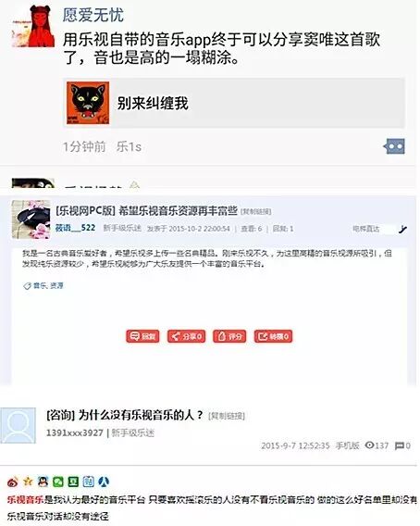Viewport: 420px width, 526px height.
Task: Click the red 转播 0 repost button
Action: tap(273, 336)
